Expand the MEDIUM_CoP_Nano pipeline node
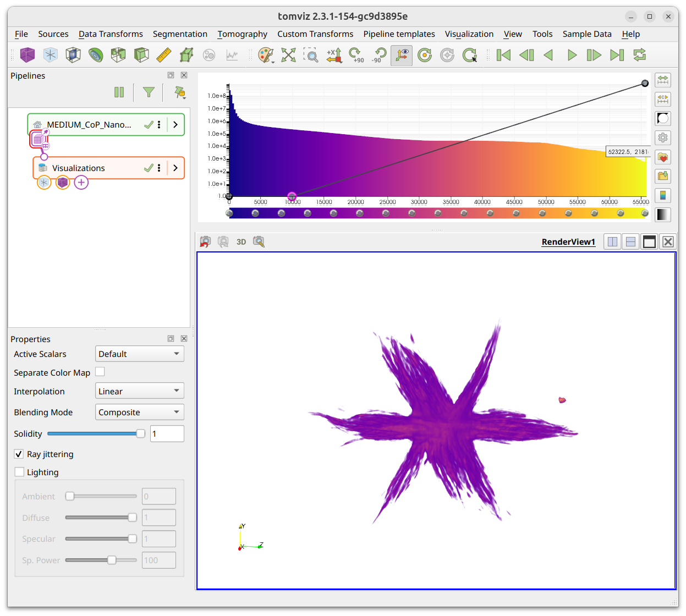This screenshot has height=616, width=686. pos(175,125)
